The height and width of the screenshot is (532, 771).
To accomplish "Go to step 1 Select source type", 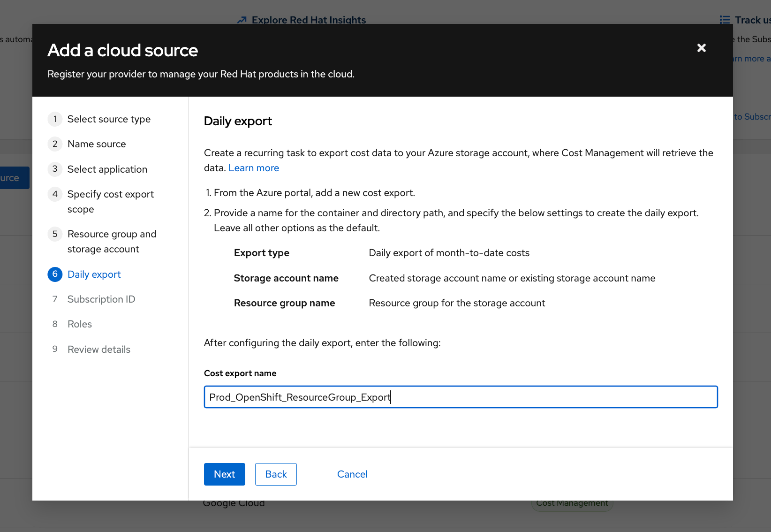I will 109,119.
